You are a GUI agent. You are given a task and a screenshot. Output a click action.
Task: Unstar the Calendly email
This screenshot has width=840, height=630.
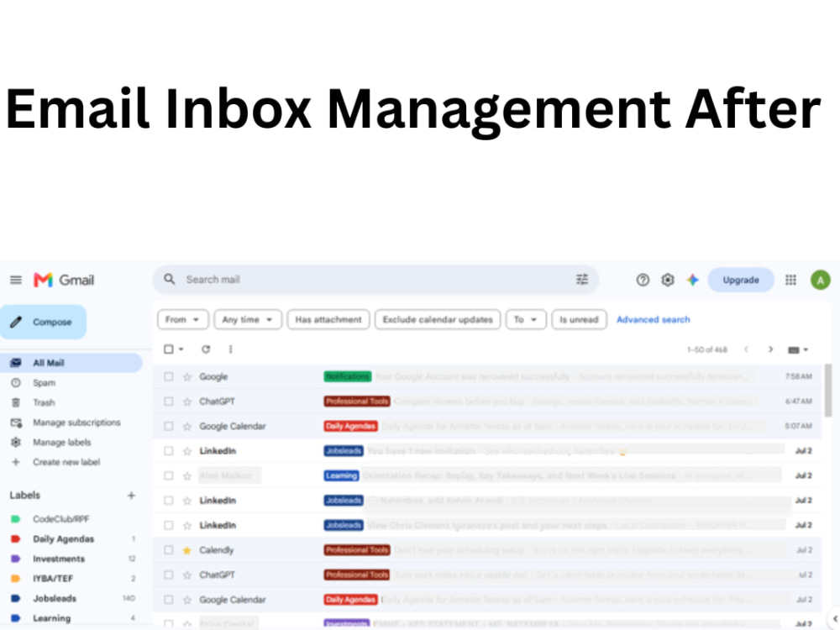tap(187, 550)
